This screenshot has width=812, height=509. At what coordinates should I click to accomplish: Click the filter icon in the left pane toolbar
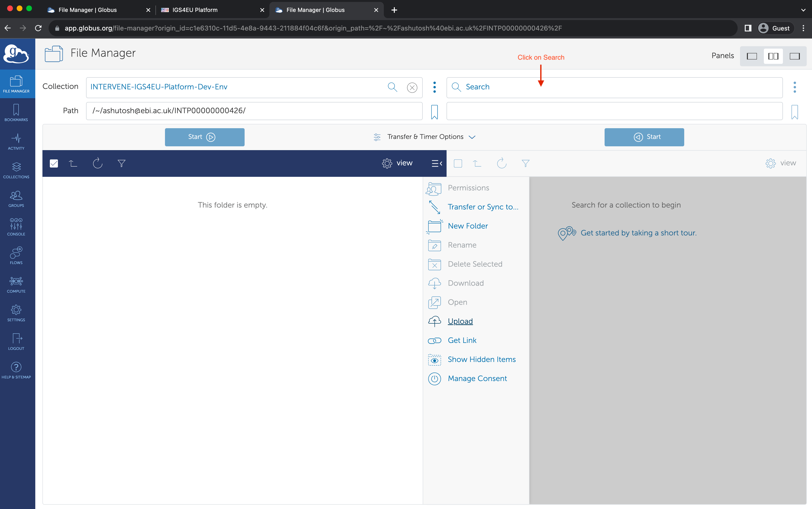tap(122, 163)
